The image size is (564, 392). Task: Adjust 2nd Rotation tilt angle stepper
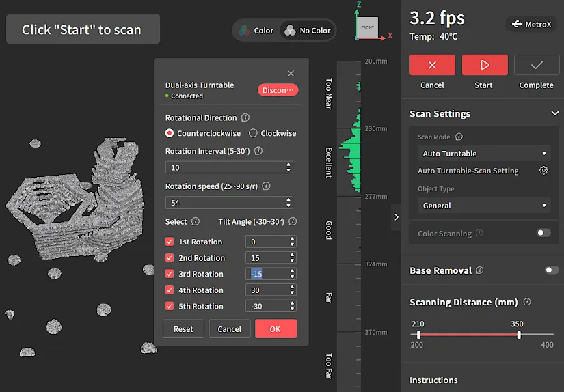(x=292, y=257)
